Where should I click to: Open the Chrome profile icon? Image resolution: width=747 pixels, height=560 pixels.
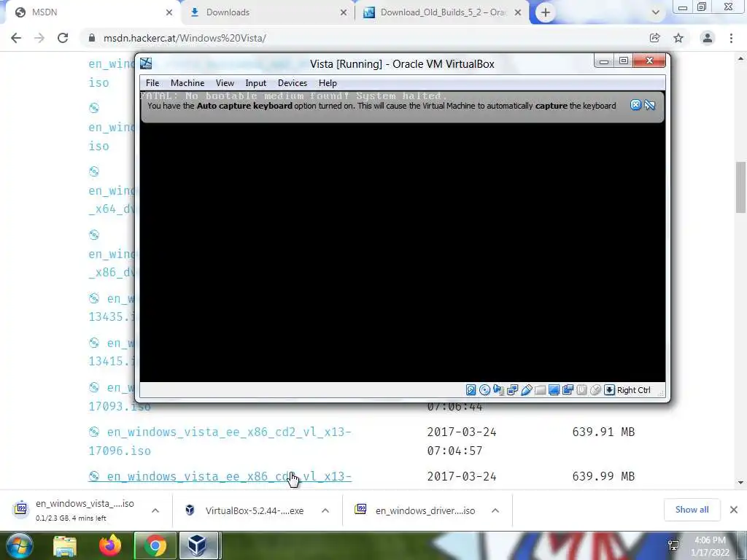(x=708, y=38)
